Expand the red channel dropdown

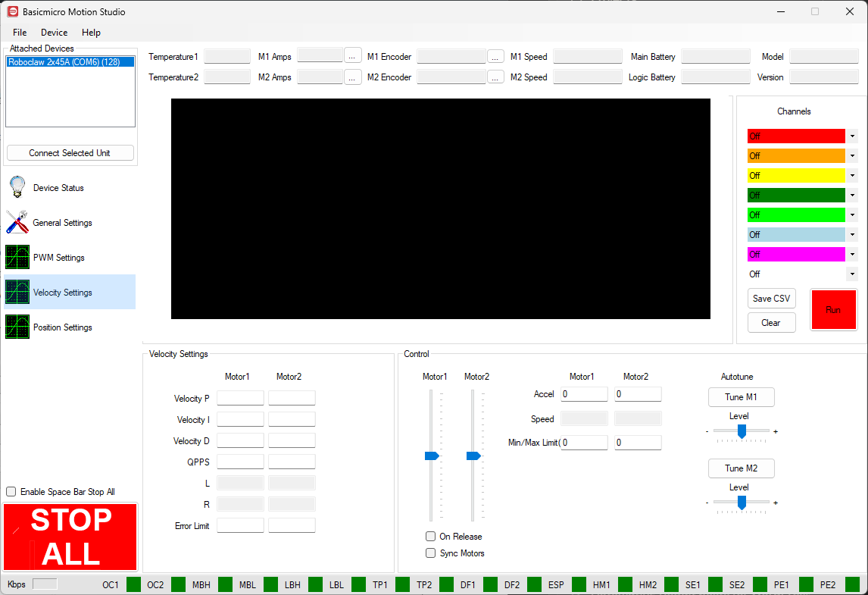(852, 136)
